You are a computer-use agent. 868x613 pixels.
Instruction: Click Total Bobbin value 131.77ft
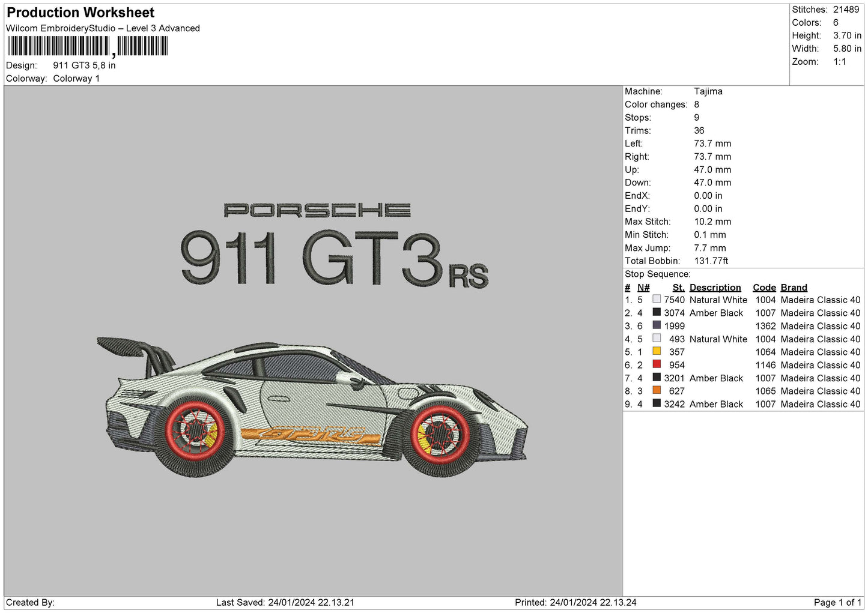[711, 261]
